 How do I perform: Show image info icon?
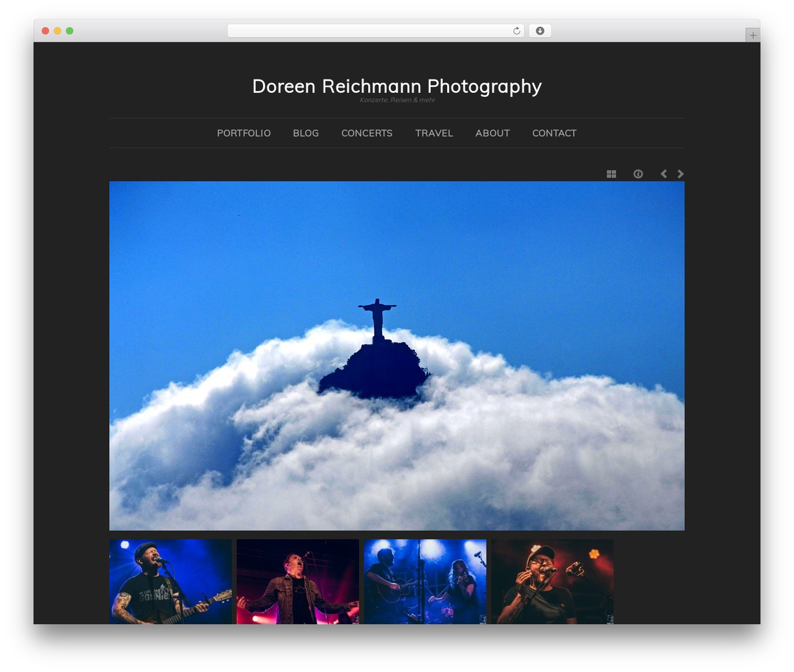pyautogui.click(x=638, y=174)
